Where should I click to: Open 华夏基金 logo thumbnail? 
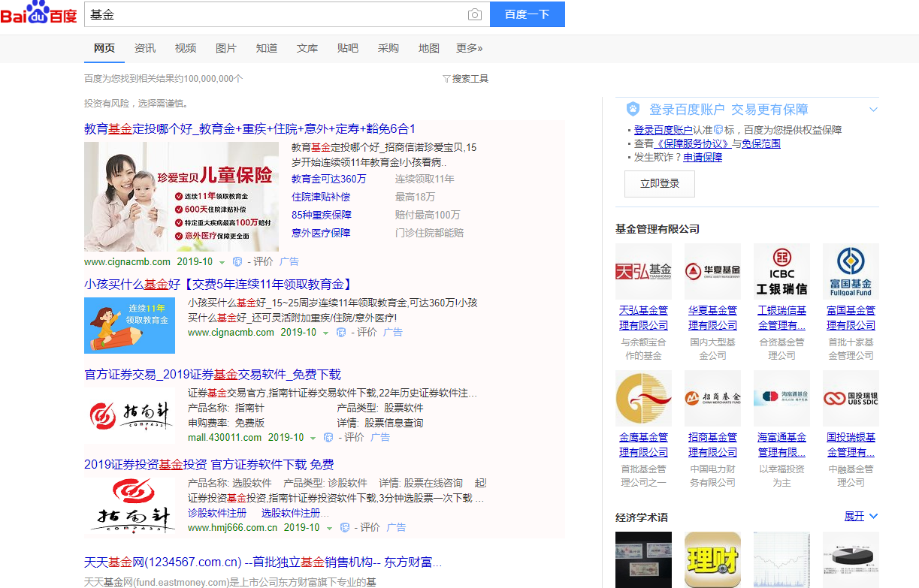(x=712, y=271)
